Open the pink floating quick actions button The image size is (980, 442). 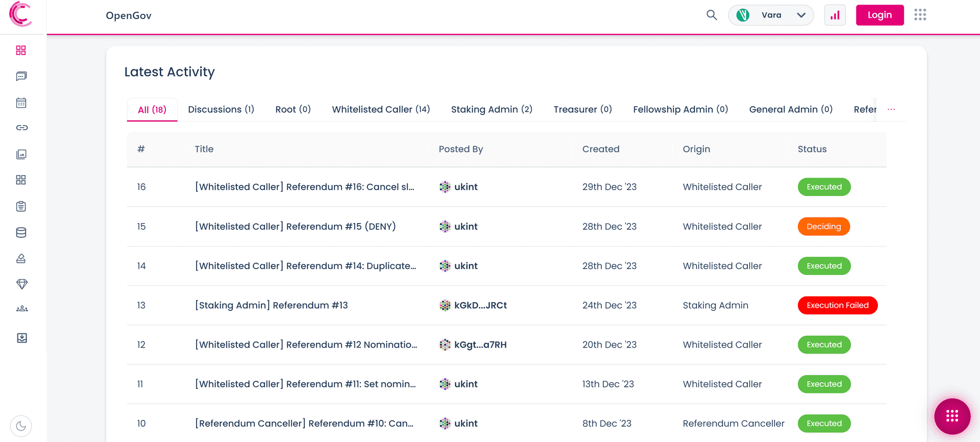pyautogui.click(x=952, y=416)
